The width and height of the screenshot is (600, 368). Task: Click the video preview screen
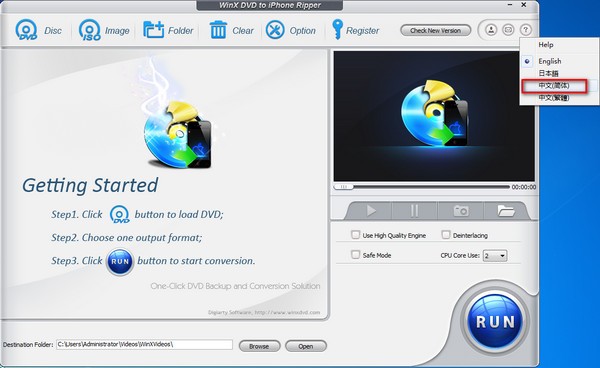434,116
